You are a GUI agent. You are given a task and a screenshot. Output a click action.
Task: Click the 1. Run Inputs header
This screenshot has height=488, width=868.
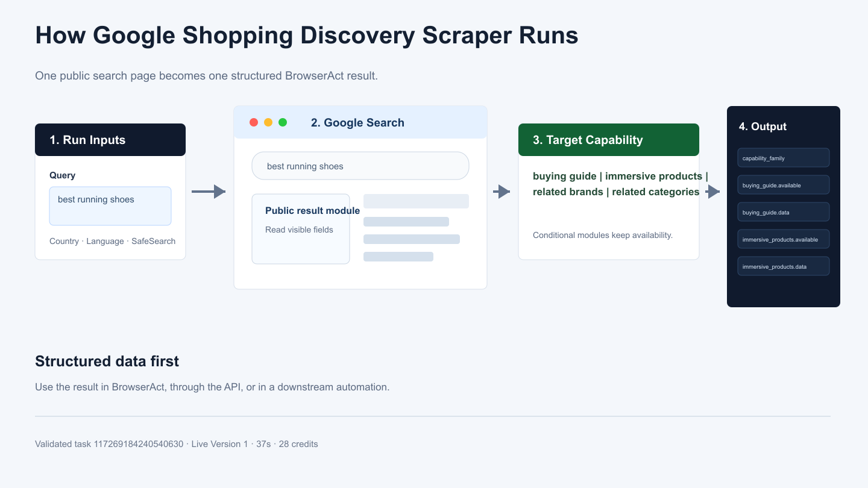pos(110,140)
